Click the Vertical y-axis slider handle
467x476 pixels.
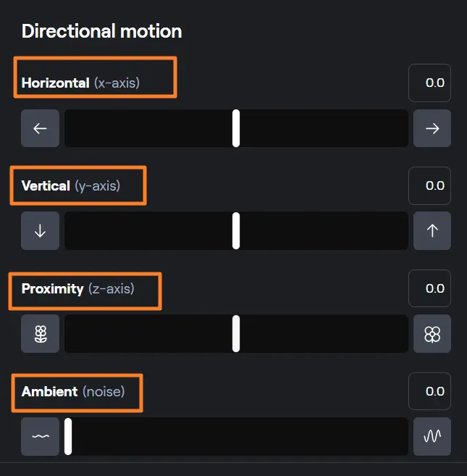click(236, 230)
